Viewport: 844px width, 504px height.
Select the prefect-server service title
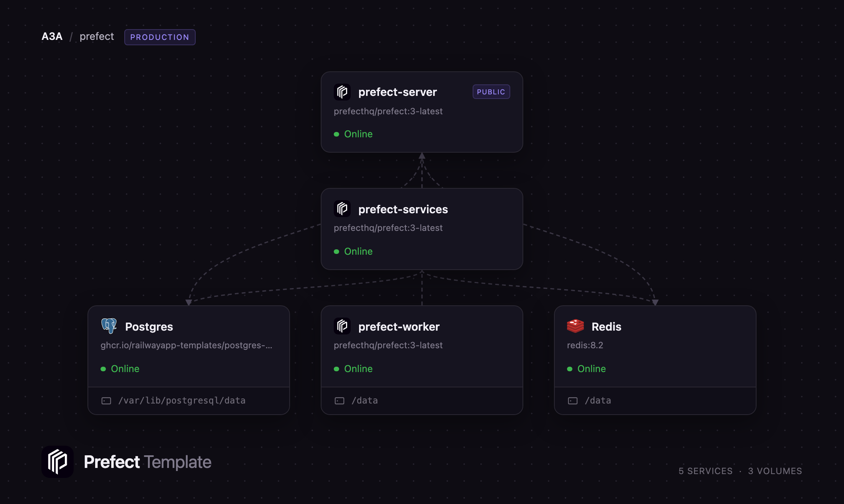[x=397, y=92]
